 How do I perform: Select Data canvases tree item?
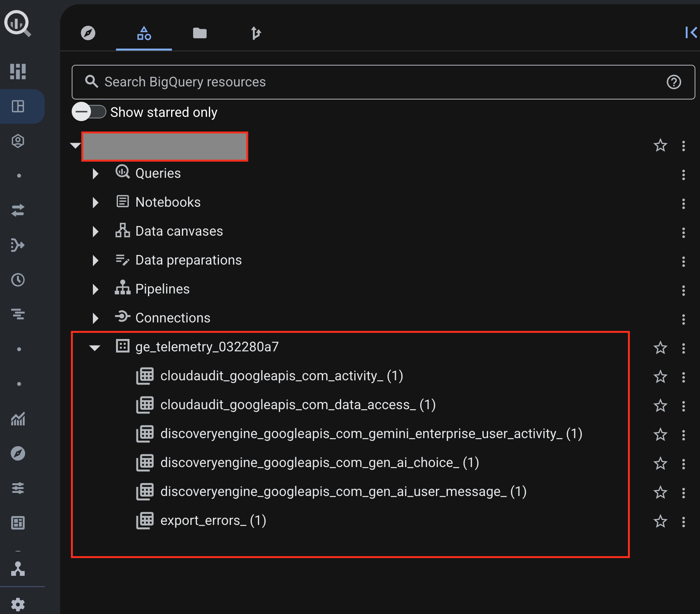coord(179,231)
